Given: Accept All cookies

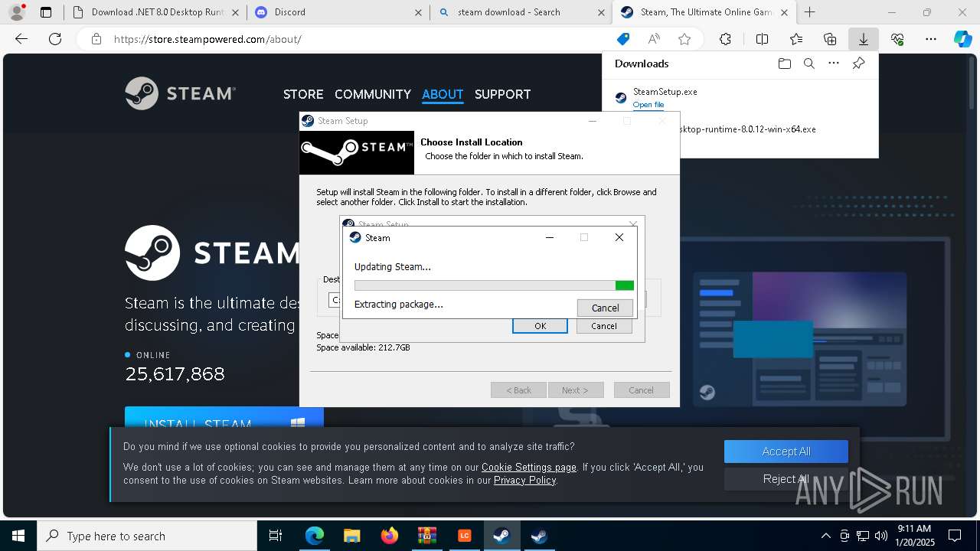Looking at the screenshot, I should 786,452.
